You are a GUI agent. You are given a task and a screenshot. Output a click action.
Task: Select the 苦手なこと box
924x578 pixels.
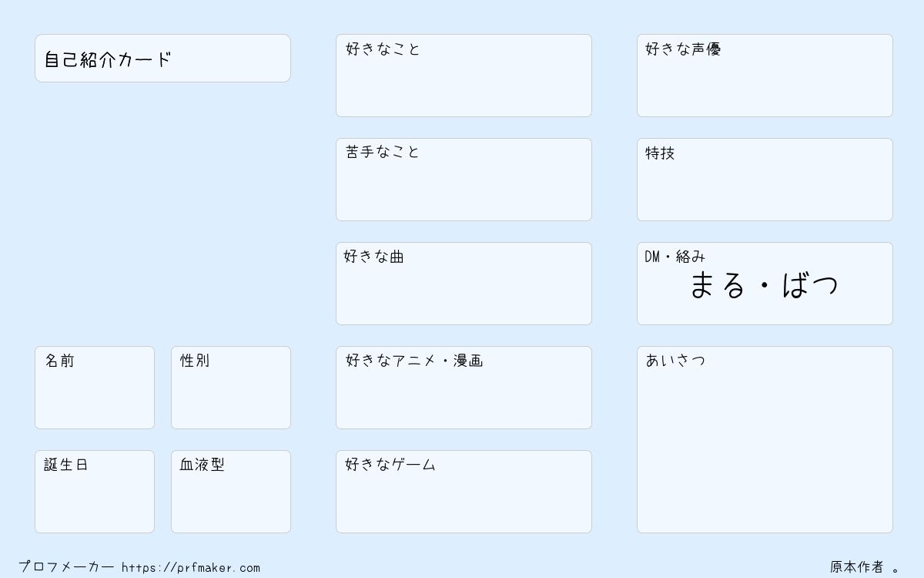pos(464,180)
